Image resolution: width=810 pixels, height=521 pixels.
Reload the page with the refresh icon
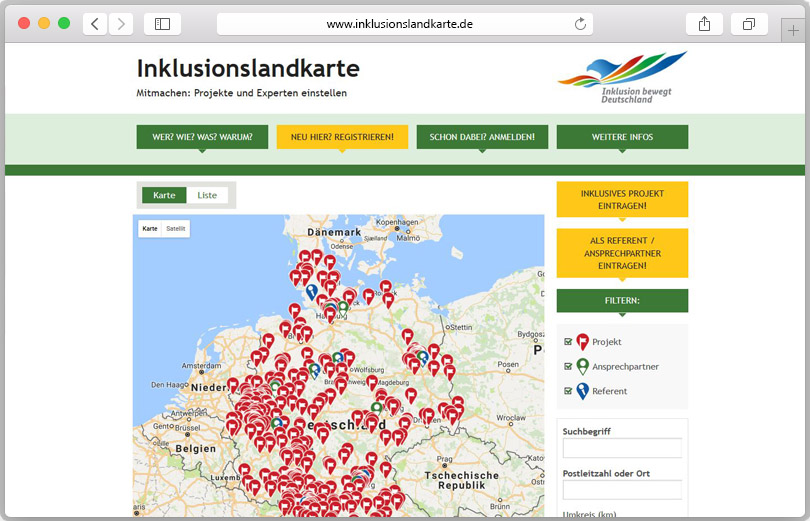[580, 24]
